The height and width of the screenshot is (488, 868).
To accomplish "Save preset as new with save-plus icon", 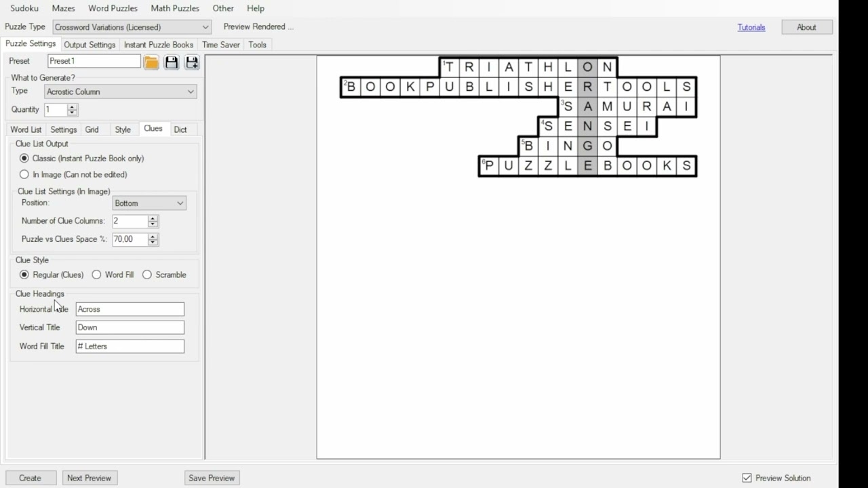I will pyautogui.click(x=192, y=62).
